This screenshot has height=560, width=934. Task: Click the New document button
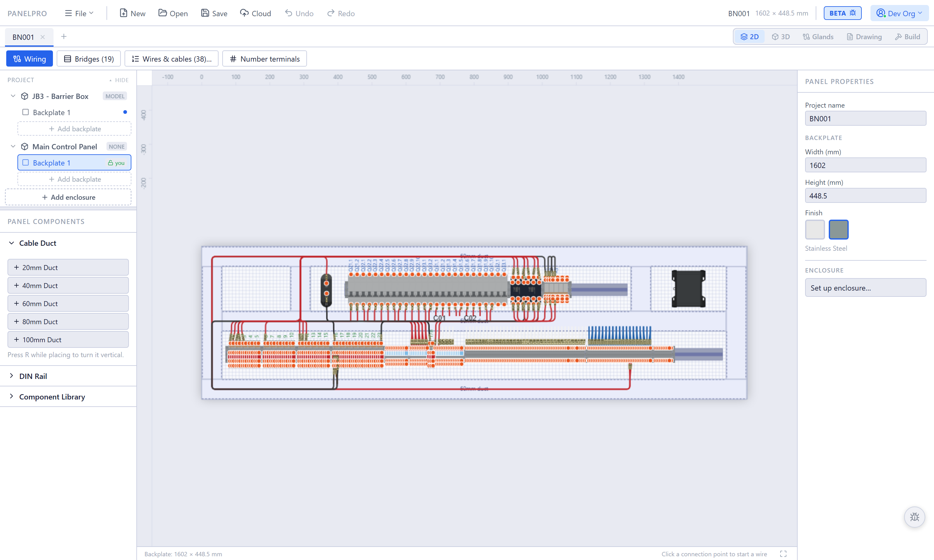coord(133,14)
